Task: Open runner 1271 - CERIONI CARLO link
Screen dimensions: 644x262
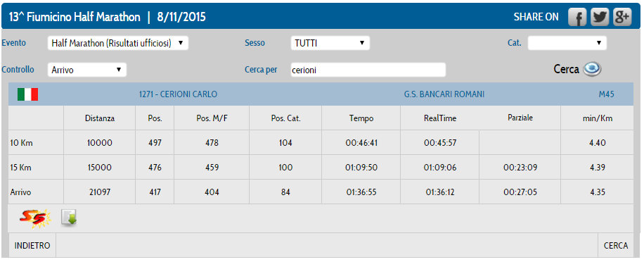Action: 178,94
